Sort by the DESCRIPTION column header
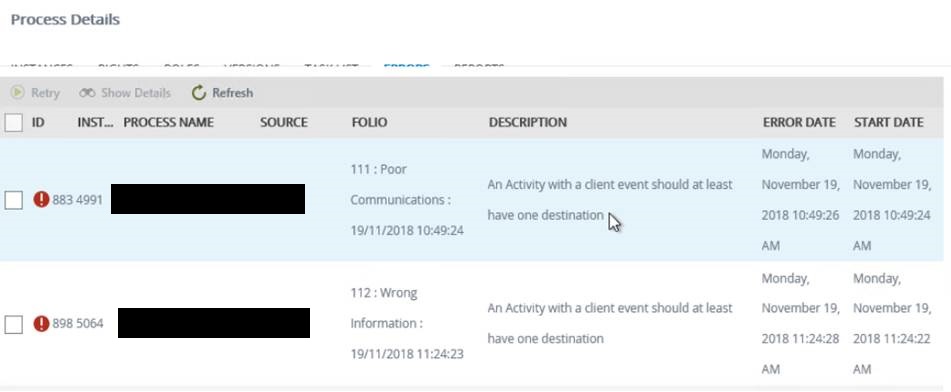Screen dimensions: 951x392 click(528, 123)
